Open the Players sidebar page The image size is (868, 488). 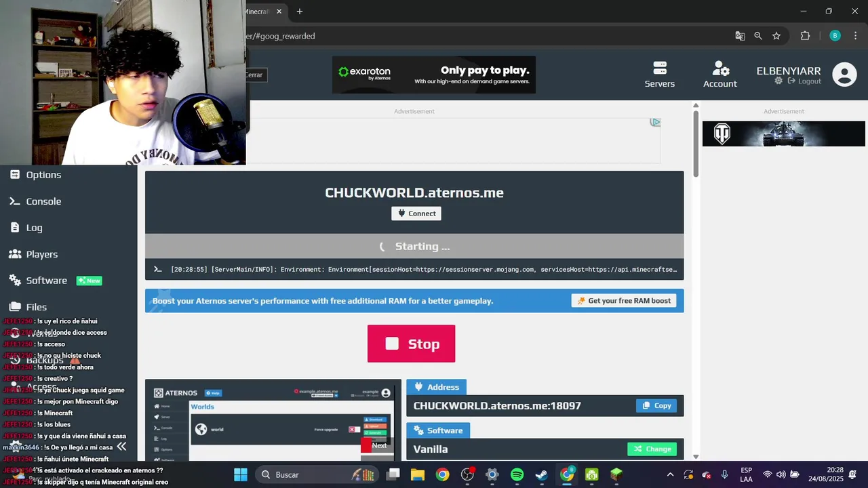pyautogui.click(x=33, y=254)
